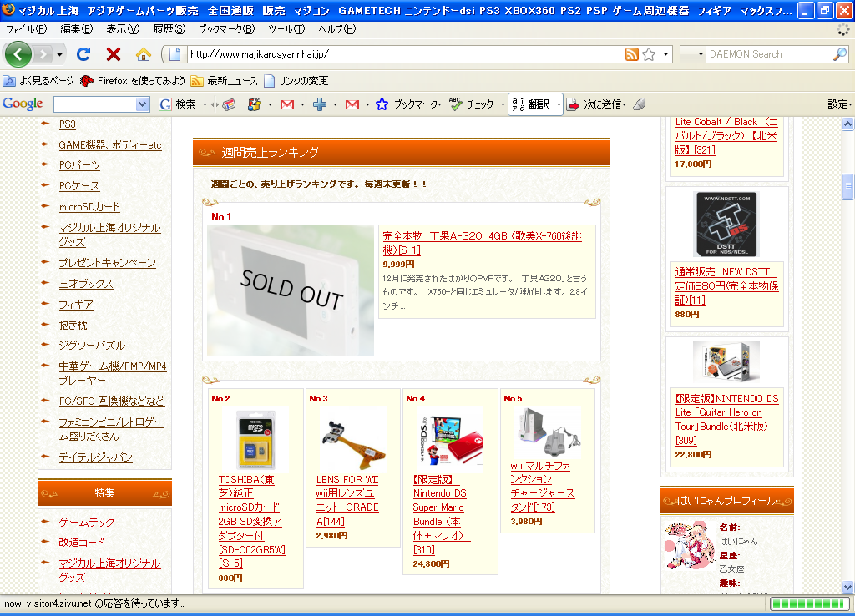Go back with the green Back arrow
Viewport: 855px width, 616px height.
(x=18, y=54)
